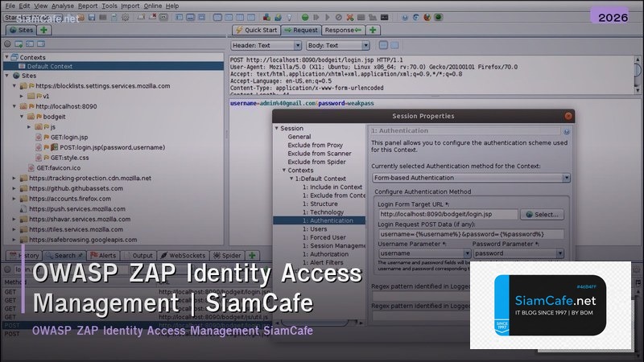The height and width of the screenshot is (362, 644).
Task: Open the Spider tab
Action: [x=227, y=255]
